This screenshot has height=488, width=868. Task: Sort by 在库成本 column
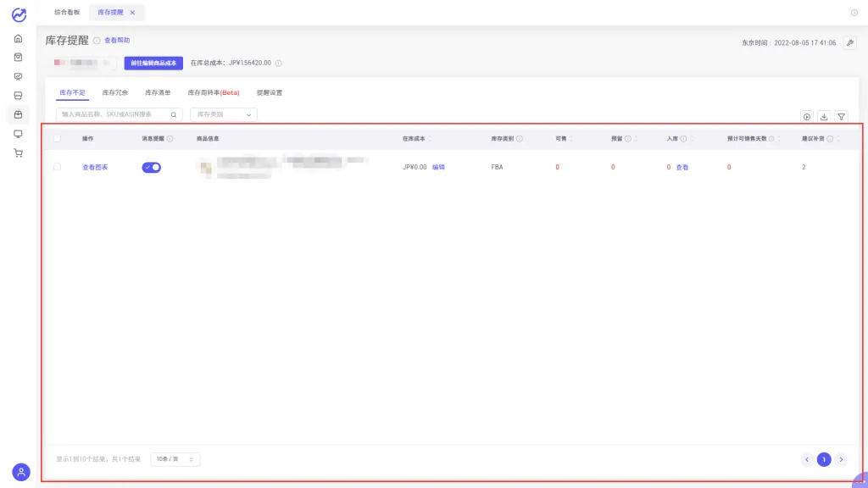coord(430,139)
